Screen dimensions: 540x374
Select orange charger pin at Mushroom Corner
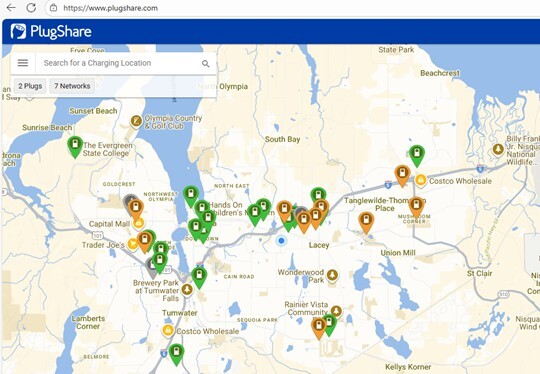[x=416, y=207]
